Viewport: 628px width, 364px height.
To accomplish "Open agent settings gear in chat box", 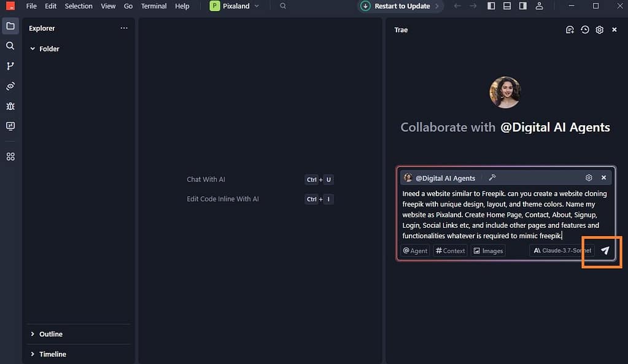I will pos(589,177).
